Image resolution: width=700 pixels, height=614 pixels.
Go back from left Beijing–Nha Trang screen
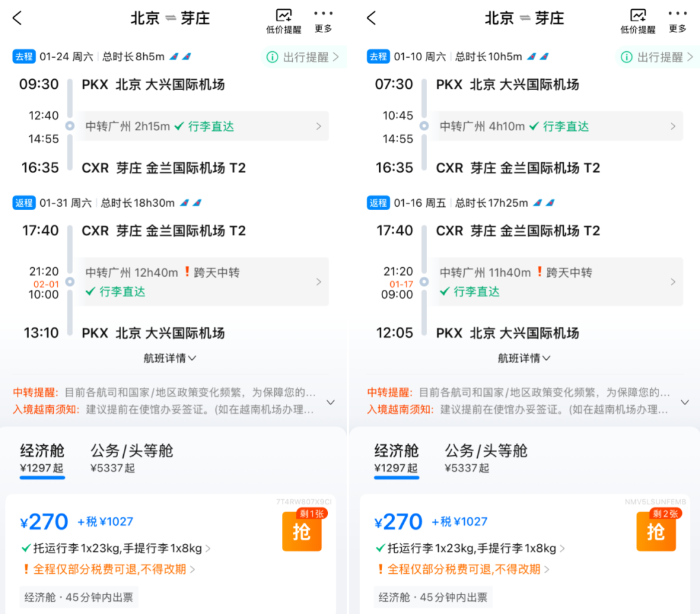[x=17, y=18]
